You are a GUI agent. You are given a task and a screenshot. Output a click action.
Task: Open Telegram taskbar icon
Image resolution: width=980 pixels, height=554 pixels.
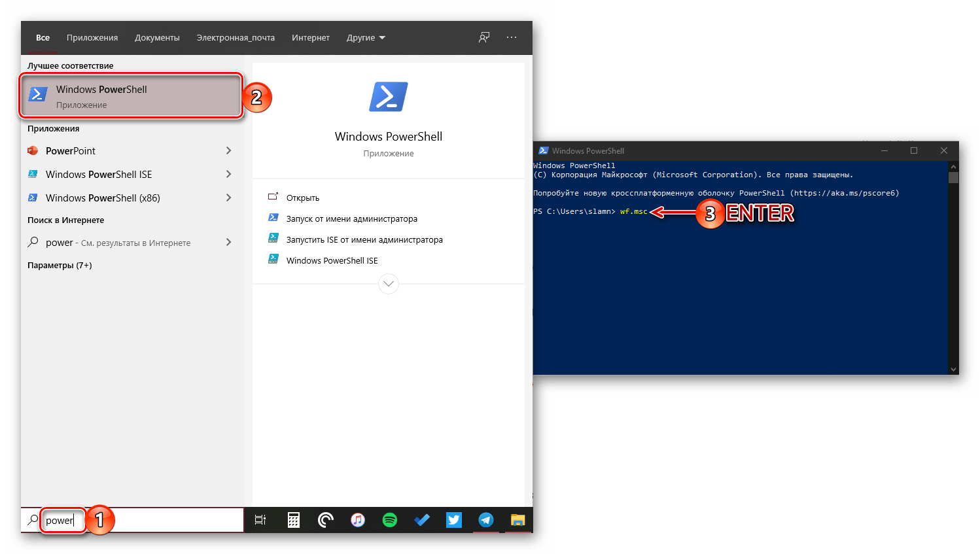click(485, 520)
